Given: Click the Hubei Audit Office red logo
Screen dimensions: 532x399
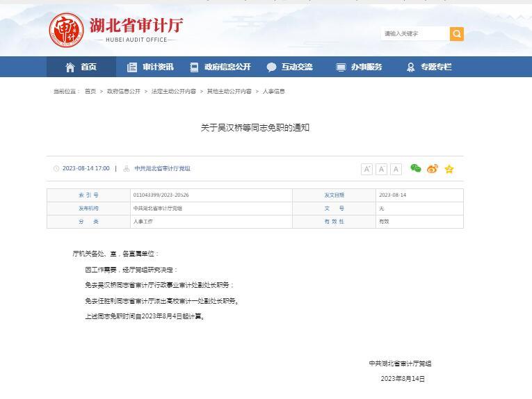Looking at the screenshot, I should tap(67, 30).
